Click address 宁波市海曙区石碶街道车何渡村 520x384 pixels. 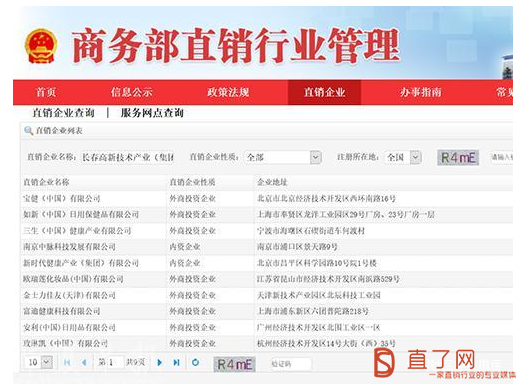[311, 231]
